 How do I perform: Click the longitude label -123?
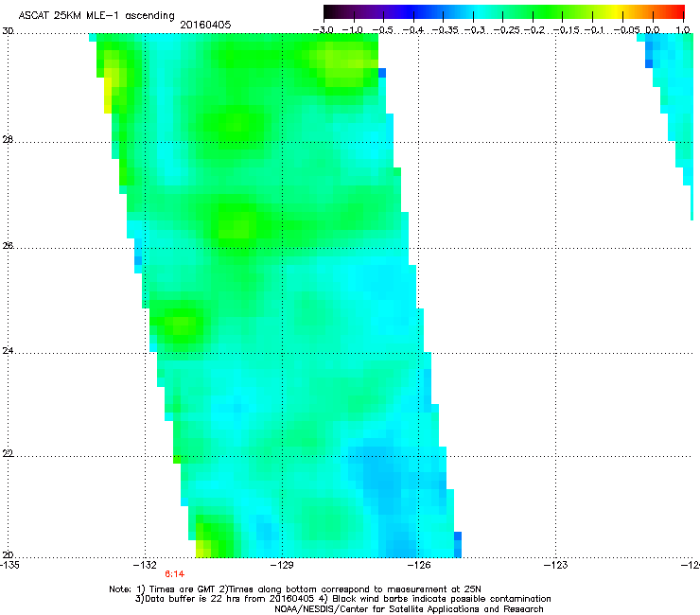point(556,565)
